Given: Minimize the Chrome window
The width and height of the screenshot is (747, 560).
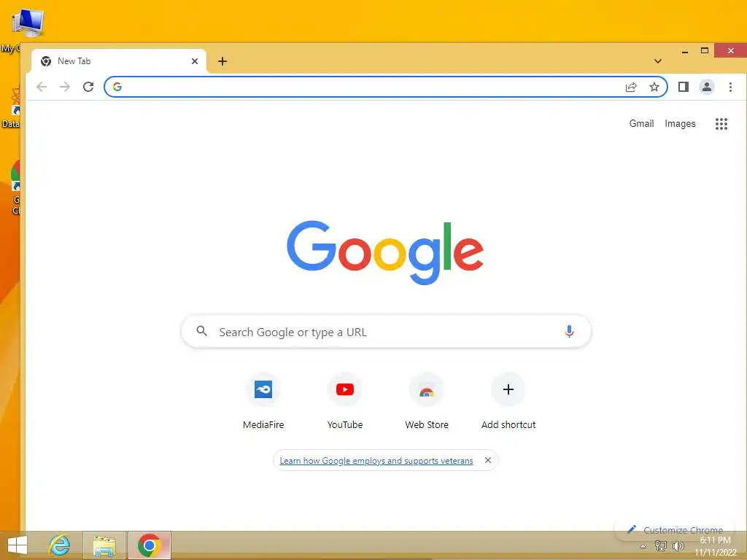Looking at the screenshot, I should click(x=684, y=52).
